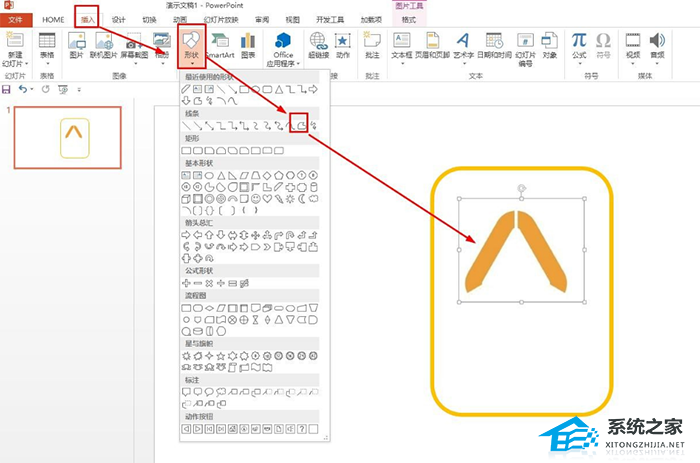The width and height of the screenshot is (700, 463).
Task: Open the 文件 (File) menu
Action: [15, 19]
